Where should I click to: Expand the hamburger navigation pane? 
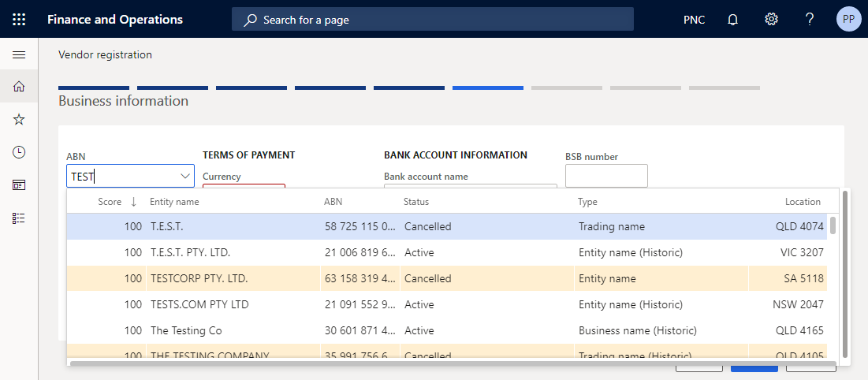19,55
